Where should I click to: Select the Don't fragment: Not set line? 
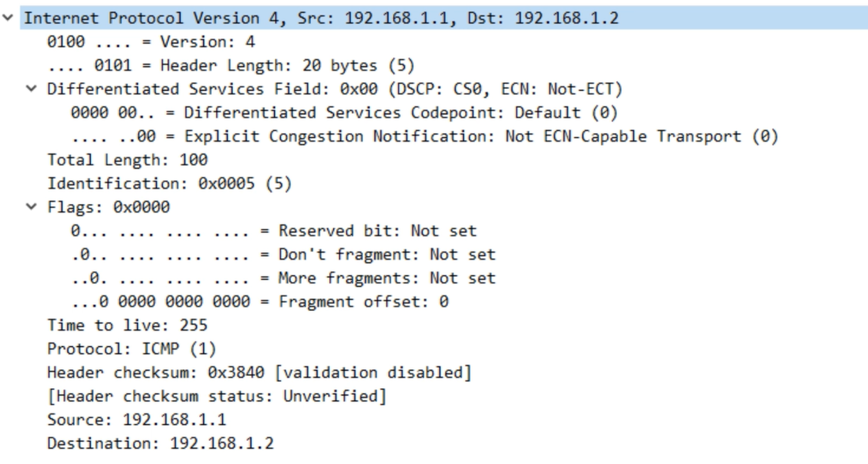pyautogui.click(x=283, y=254)
